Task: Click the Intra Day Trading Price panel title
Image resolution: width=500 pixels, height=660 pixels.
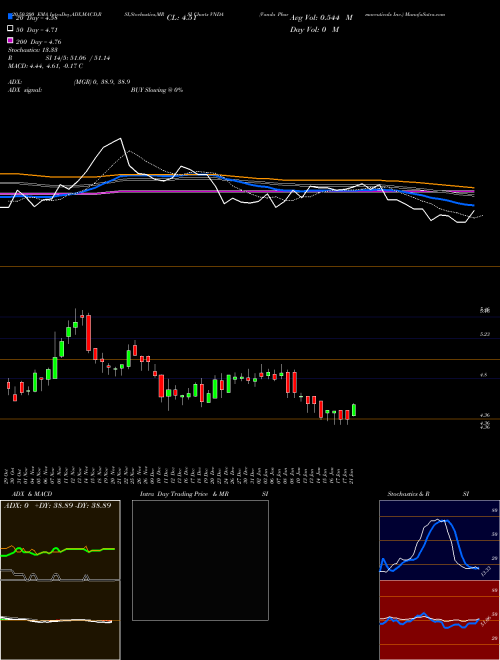Action: [x=204, y=494]
